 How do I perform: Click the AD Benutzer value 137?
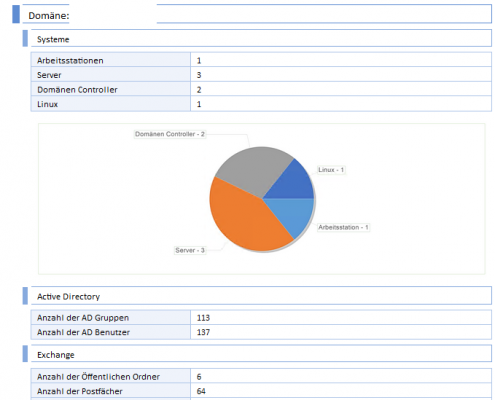pos(203,332)
